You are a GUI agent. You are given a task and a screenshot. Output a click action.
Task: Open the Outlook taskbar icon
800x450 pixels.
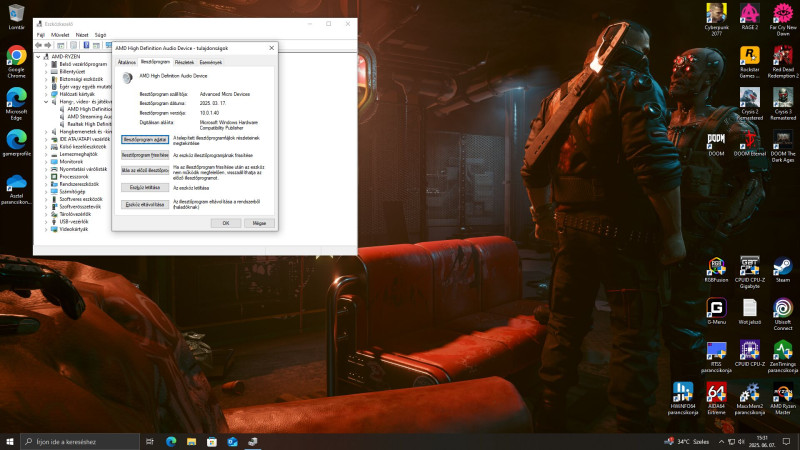(x=232, y=442)
